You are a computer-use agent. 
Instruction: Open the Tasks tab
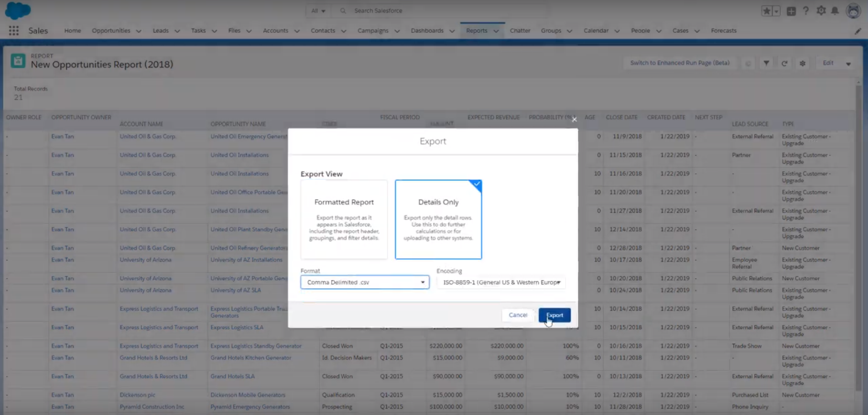(x=198, y=30)
